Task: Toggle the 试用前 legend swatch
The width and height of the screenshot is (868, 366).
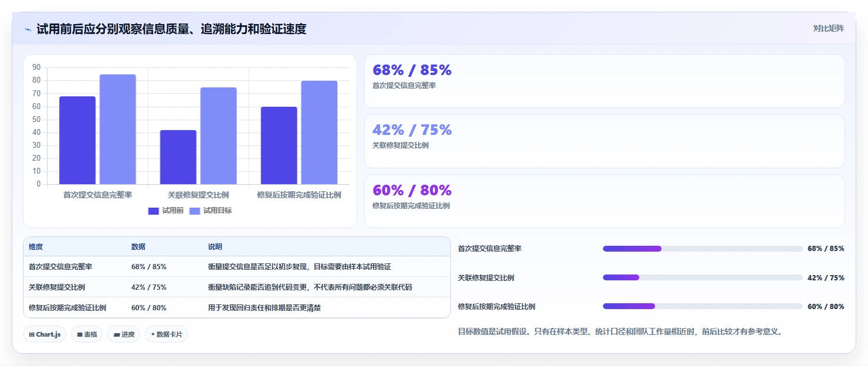Action: point(154,211)
